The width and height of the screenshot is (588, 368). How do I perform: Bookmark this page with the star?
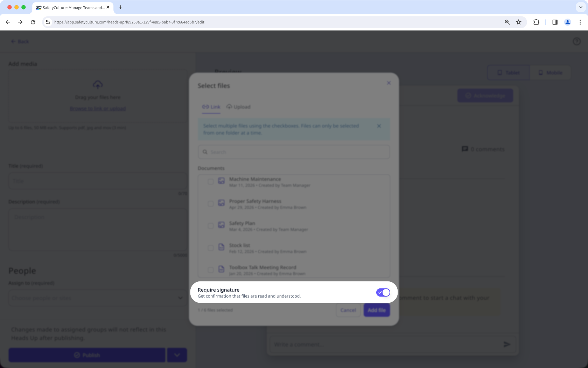coord(519,22)
